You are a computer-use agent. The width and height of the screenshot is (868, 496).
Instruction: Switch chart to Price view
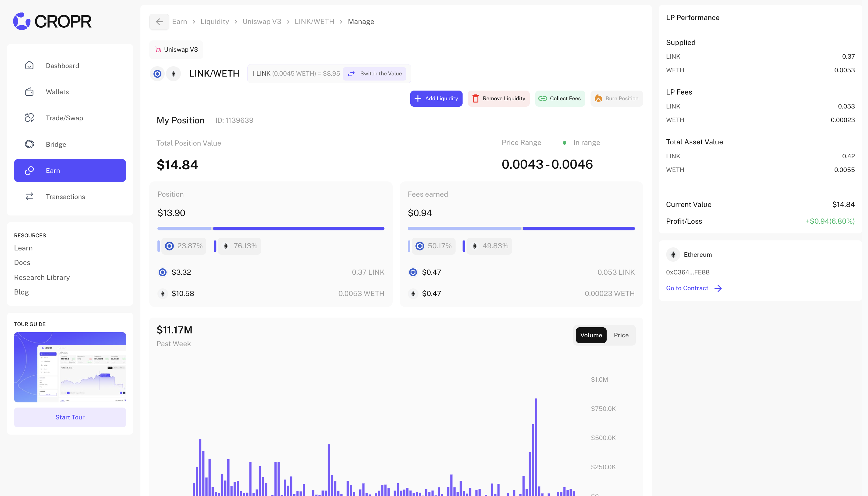(621, 335)
